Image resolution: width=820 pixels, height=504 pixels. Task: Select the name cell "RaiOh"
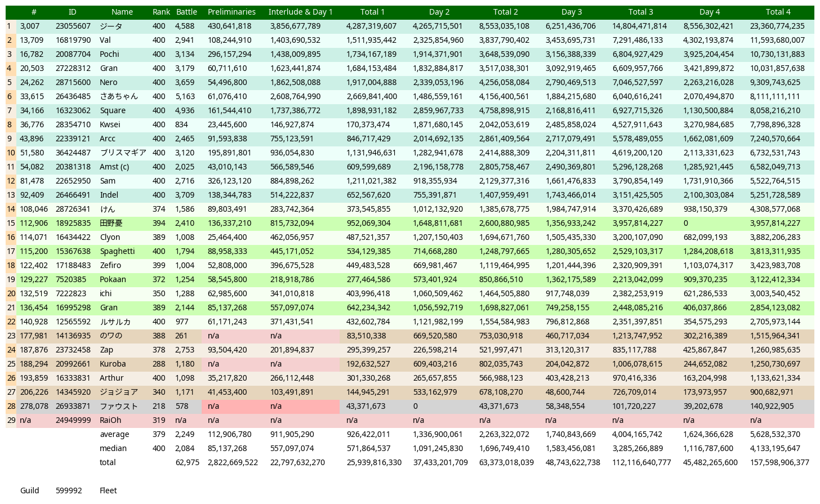coord(110,420)
